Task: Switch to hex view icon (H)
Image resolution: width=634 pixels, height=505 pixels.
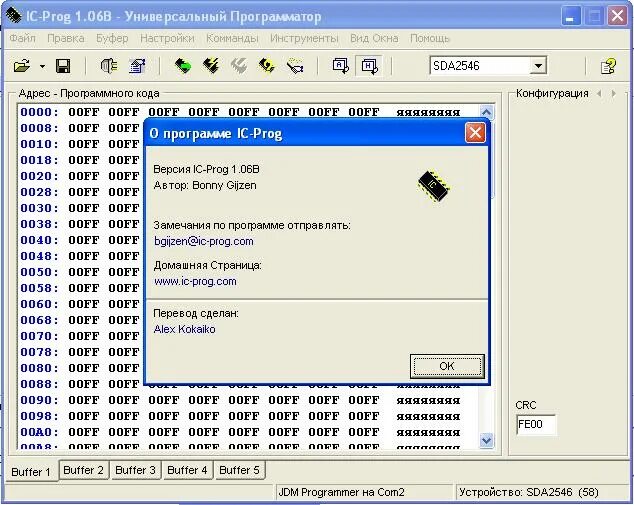Action: 370,66
